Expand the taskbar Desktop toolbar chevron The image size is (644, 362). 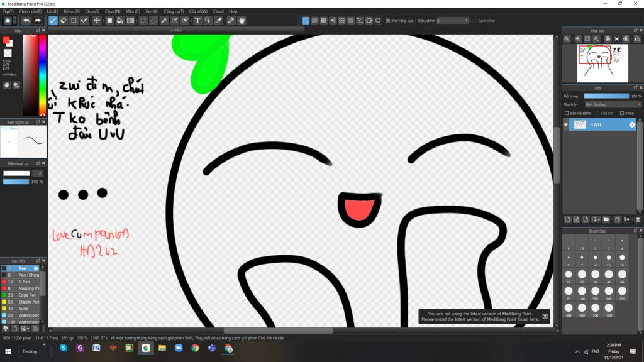pyautogui.click(x=43, y=345)
